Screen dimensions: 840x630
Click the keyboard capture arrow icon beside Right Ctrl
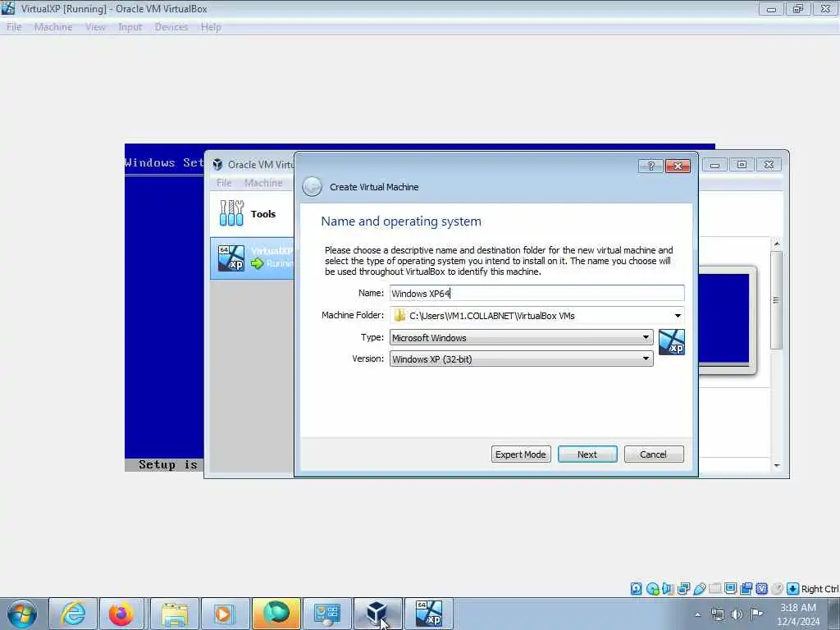tap(793, 589)
